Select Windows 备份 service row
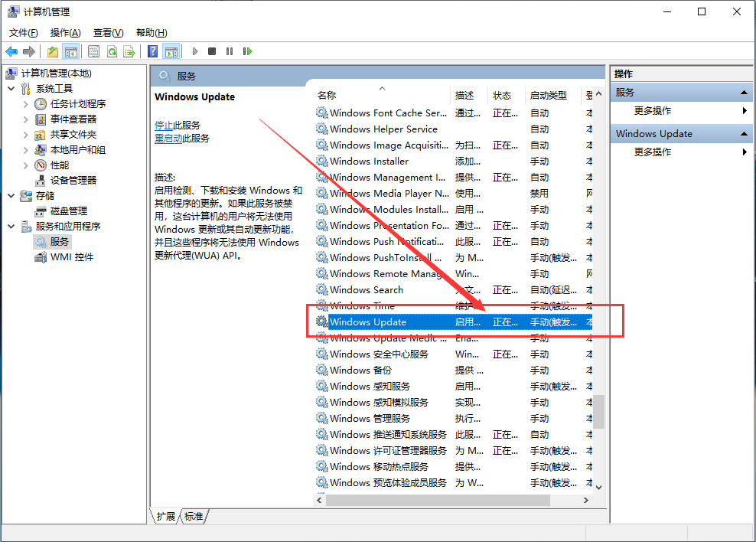756x542 pixels. coord(454,371)
